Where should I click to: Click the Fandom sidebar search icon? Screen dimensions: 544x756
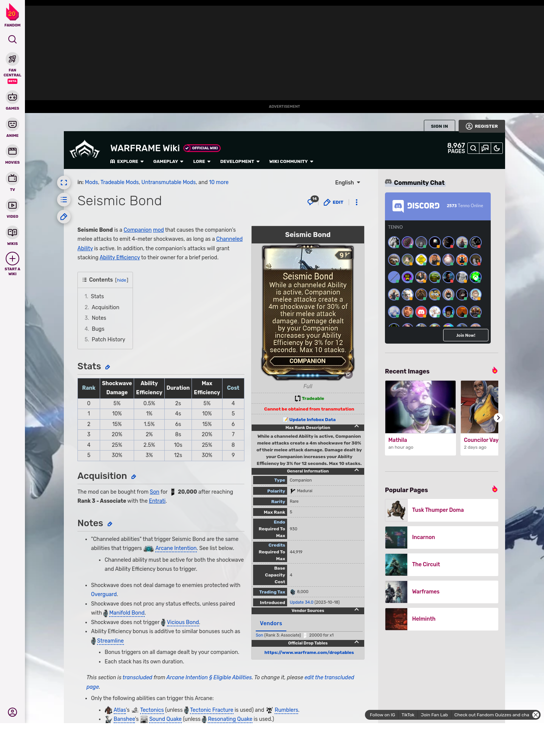12,39
